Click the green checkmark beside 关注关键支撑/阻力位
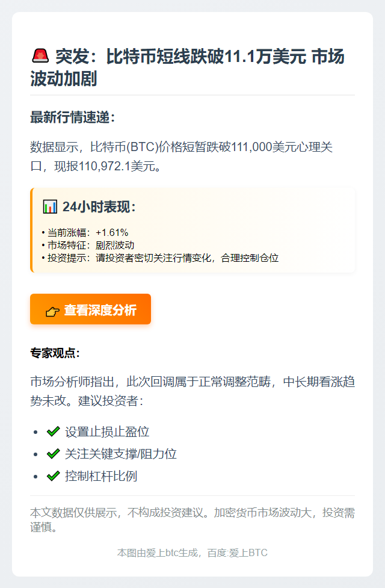The width and height of the screenshot is (385, 588). click(52, 454)
